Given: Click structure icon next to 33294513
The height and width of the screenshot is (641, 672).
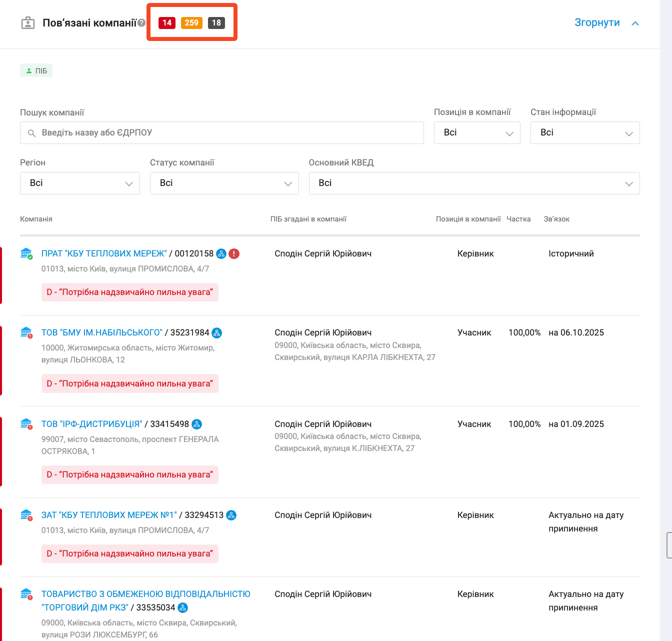Looking at the screenshot, I should [x=231, y=515].
